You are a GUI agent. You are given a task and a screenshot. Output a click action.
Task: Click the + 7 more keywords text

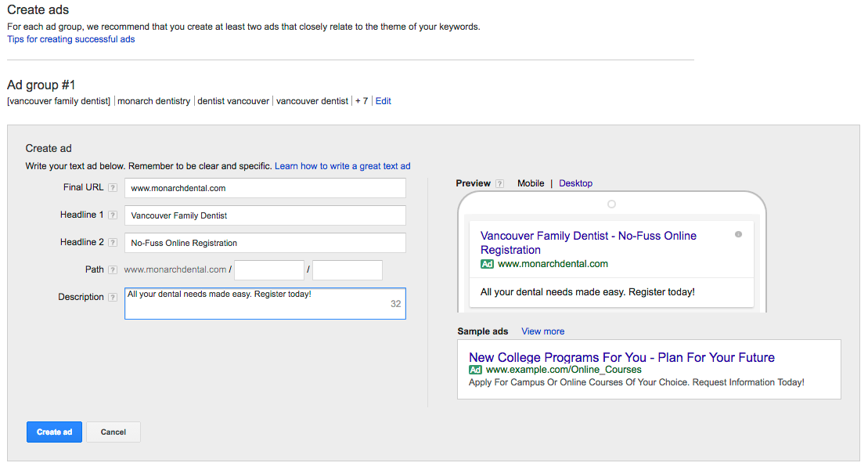362,101
